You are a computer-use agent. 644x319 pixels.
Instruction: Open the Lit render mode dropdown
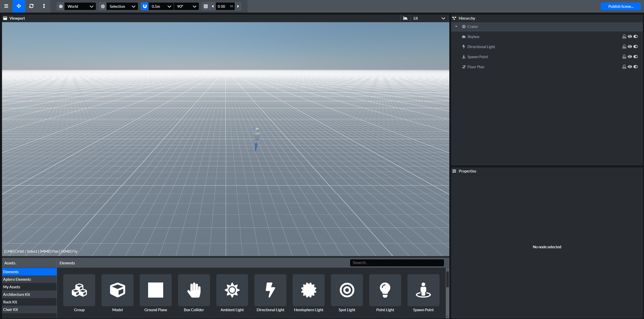coord(429,18)
